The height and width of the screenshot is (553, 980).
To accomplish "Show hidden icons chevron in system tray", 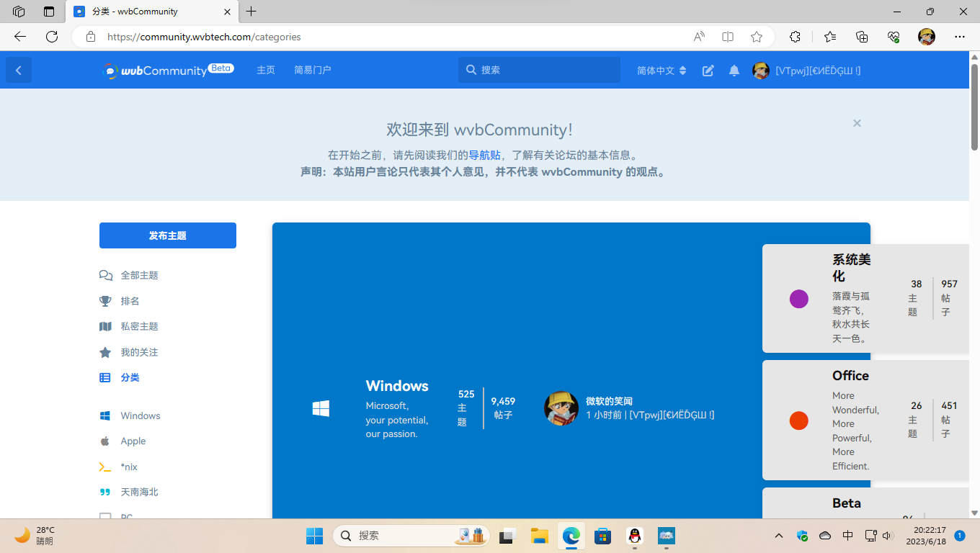I will coord(779,536).
